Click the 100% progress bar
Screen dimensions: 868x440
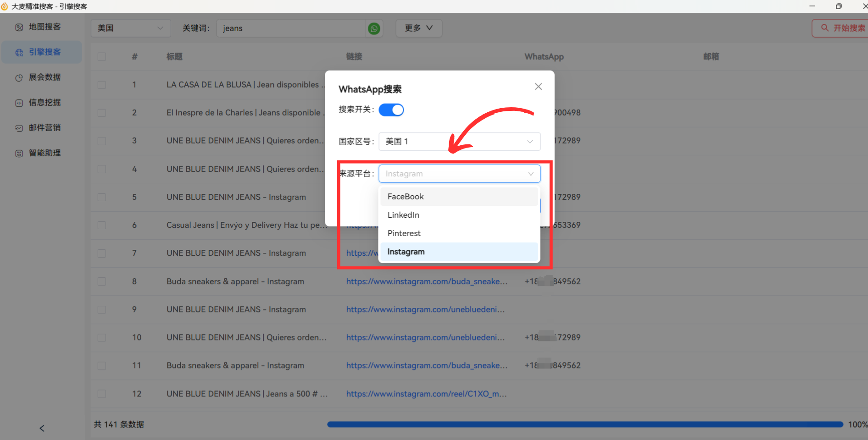point(585,424)
